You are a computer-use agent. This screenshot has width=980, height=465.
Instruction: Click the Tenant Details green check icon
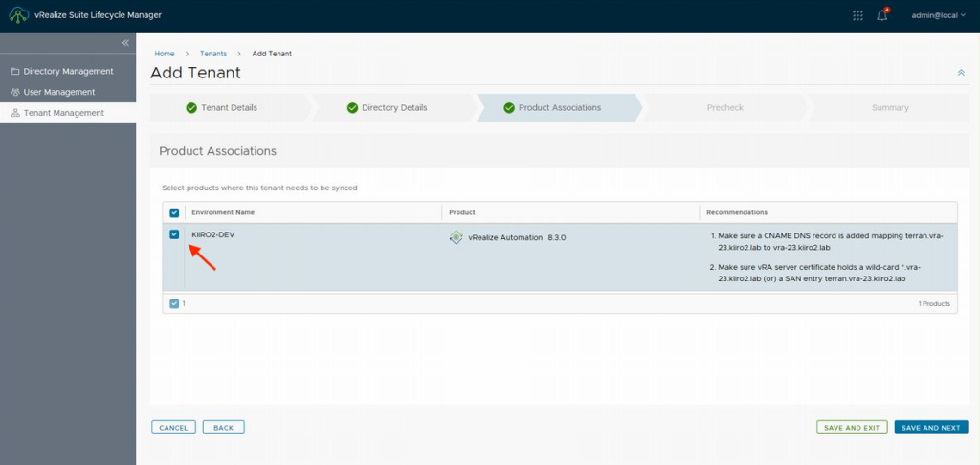pyautogui.click(x=191, y=107)
